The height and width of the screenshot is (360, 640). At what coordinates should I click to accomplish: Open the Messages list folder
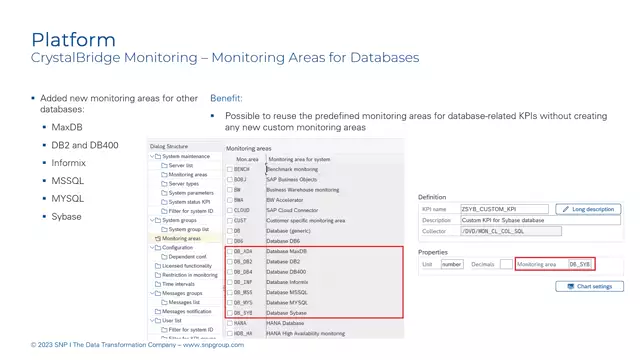point(180,302)
